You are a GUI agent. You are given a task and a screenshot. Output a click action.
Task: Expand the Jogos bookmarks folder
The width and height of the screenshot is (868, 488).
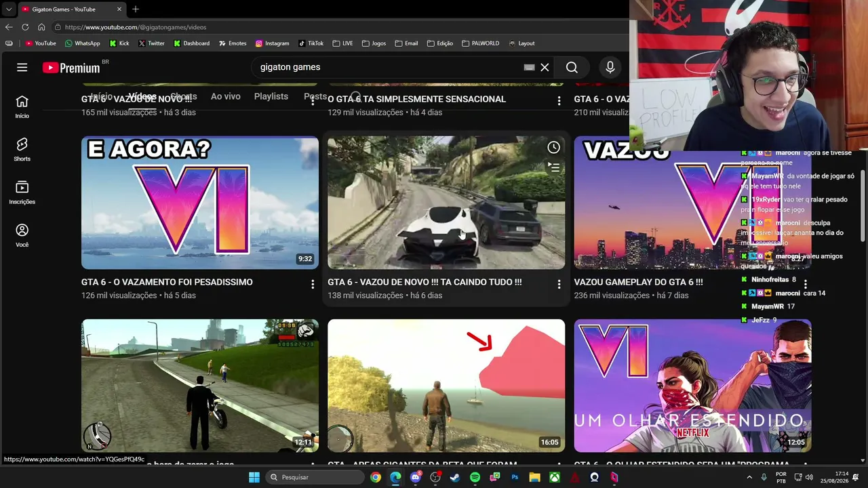[x=374, y=43]
